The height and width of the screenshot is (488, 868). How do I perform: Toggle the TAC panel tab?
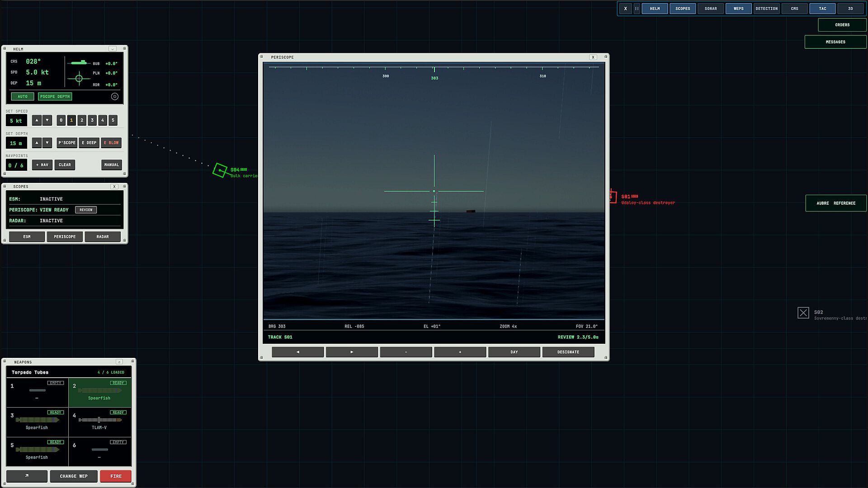(822, 9)
